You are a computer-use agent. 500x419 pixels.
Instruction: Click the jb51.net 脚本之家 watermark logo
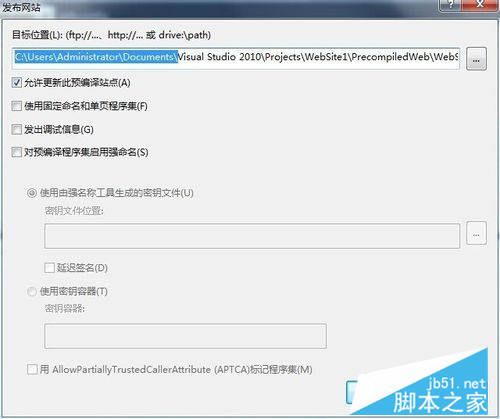point(439,396)
